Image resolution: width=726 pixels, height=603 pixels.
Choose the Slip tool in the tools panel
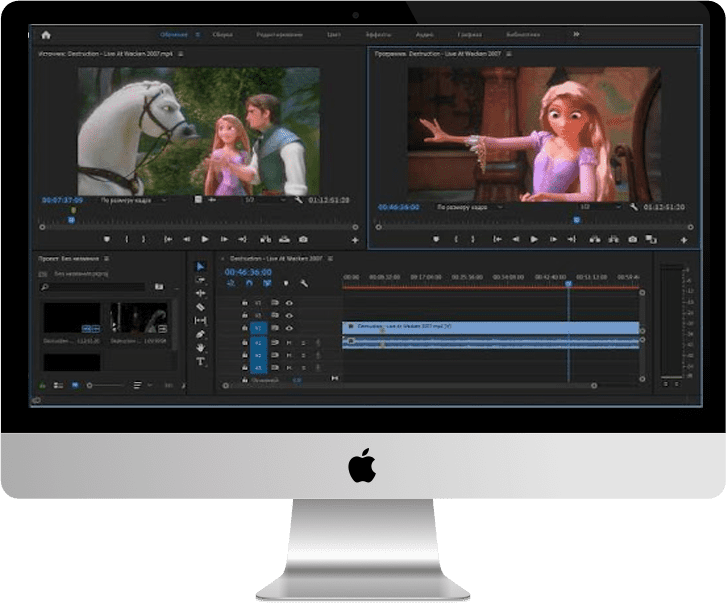point(200,320)
